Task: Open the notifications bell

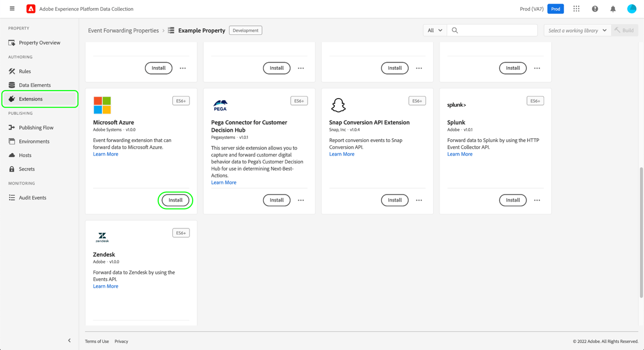Action: click(x=612, y=9)
